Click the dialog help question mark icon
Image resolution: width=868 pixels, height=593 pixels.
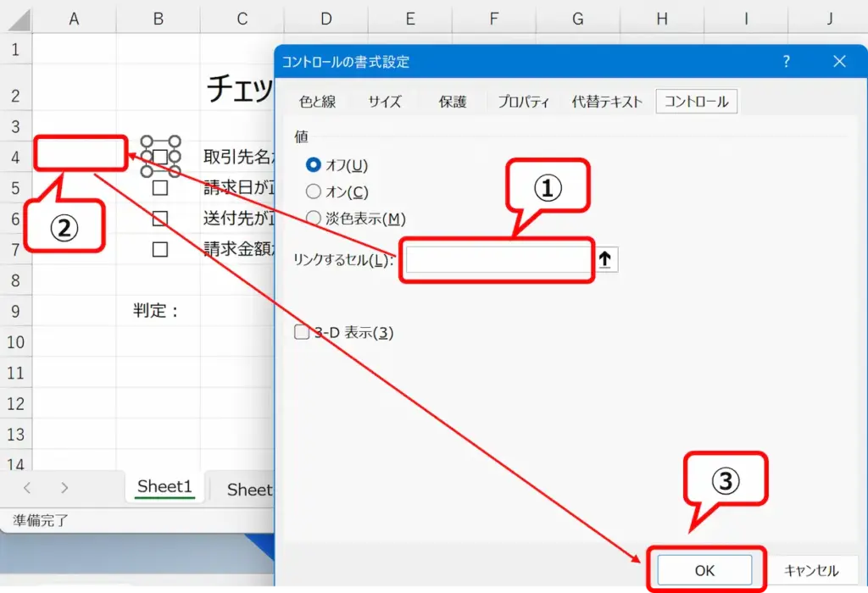click(786, 61)
